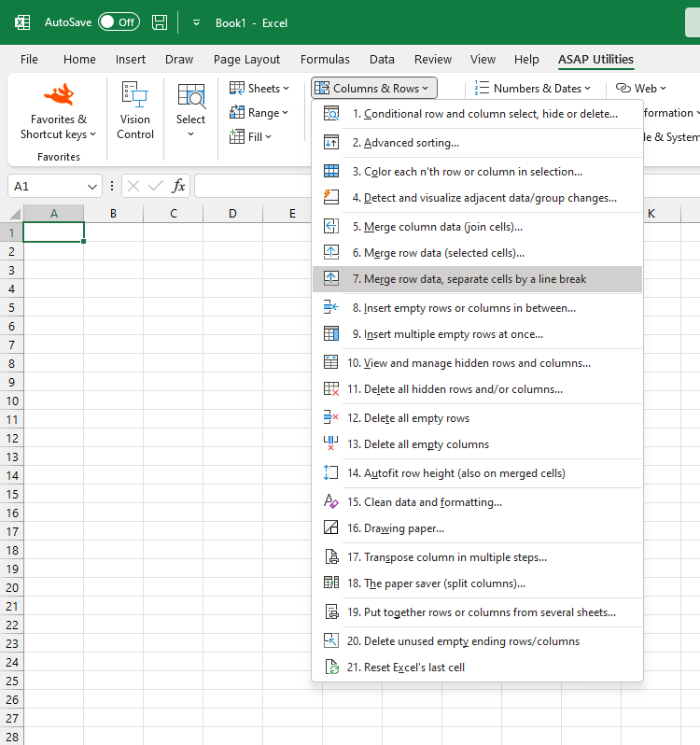The height and width of the screenshot is (745, 700).
Task: Click the Select All corner triangle
Action: 15,214
